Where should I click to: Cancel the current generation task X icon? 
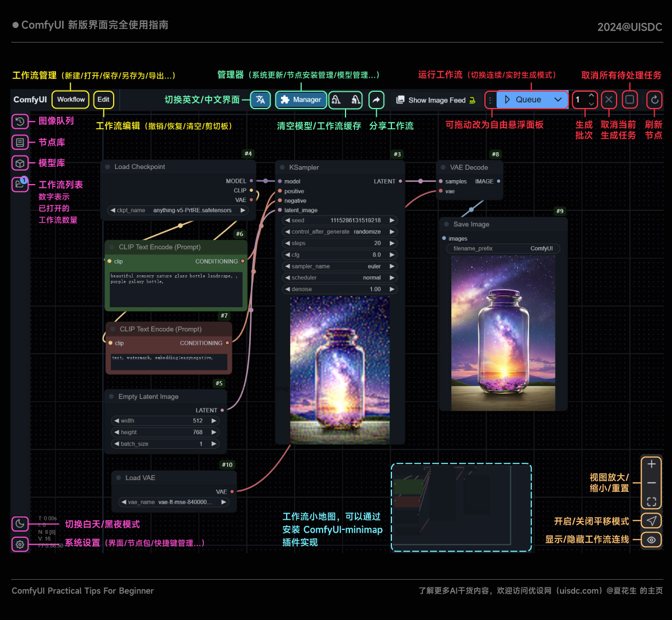tap(609, 100)
